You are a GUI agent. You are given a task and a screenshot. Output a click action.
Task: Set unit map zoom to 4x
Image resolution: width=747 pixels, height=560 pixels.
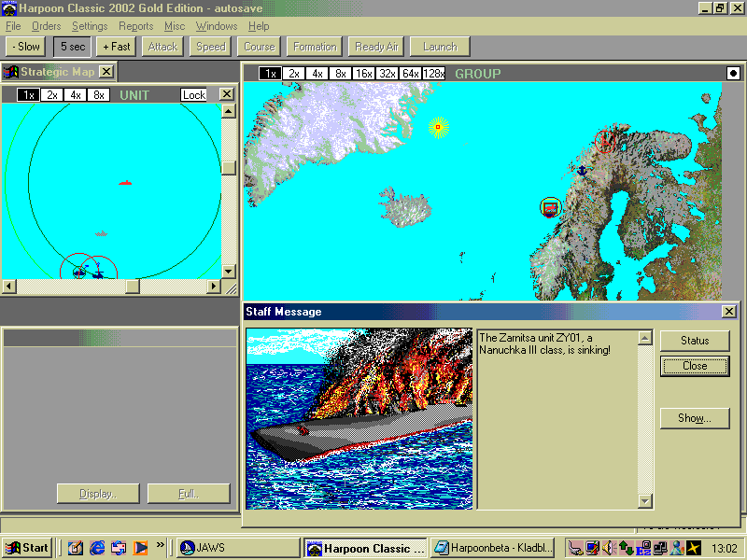(x=76, y=95)
